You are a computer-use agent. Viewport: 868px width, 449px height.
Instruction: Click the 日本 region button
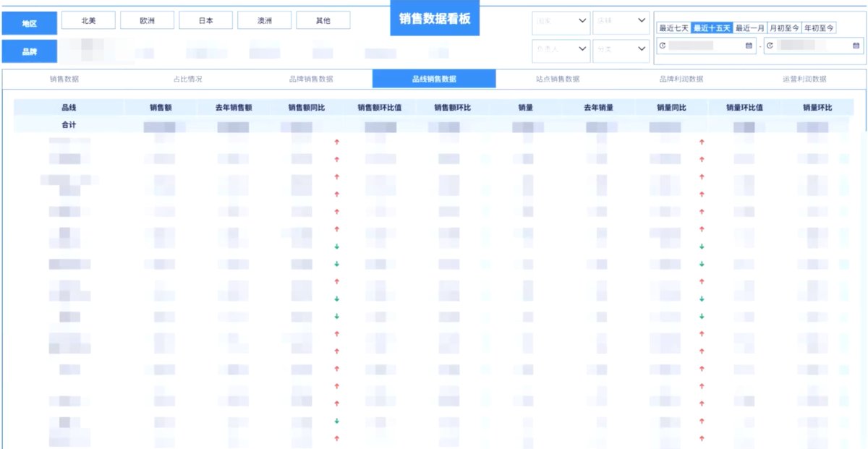[205, 20]
